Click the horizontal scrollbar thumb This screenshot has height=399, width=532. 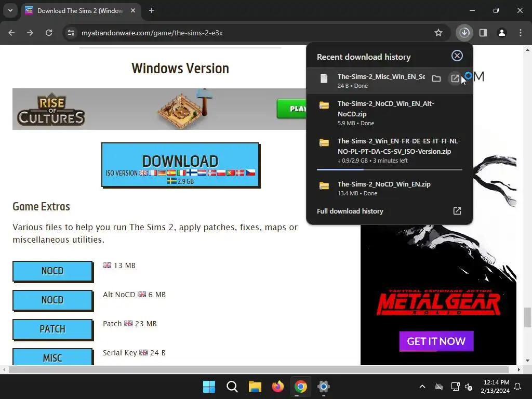pyautogui.click(x=259, y=369)
